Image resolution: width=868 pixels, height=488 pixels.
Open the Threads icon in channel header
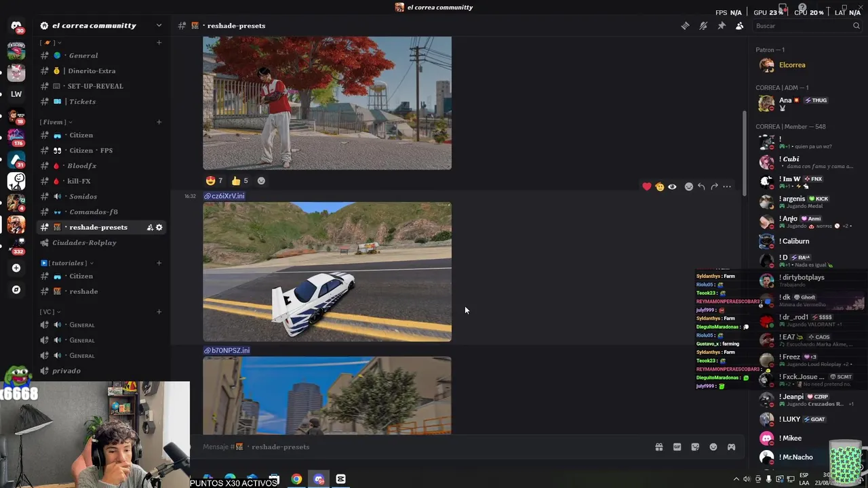[x=685, y=26]
